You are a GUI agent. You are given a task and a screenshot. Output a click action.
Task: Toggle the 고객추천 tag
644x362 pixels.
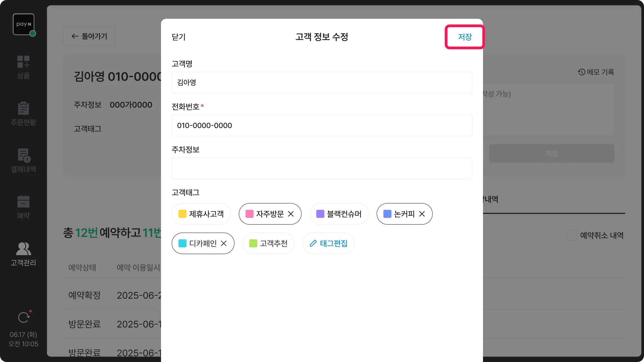pos(268,244)
